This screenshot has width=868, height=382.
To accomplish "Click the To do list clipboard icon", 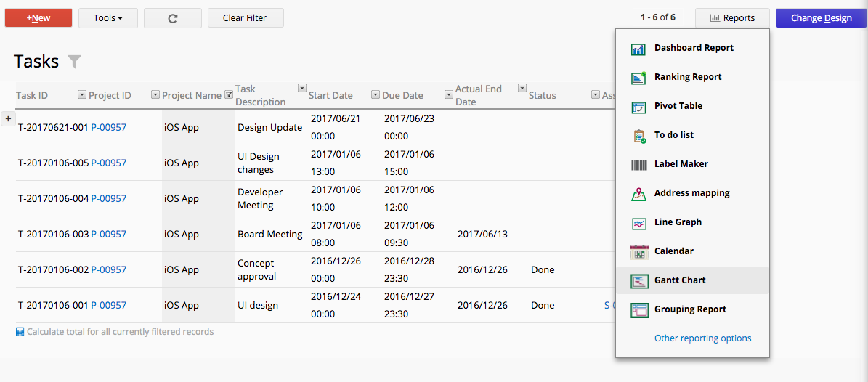I will (638, 137).
